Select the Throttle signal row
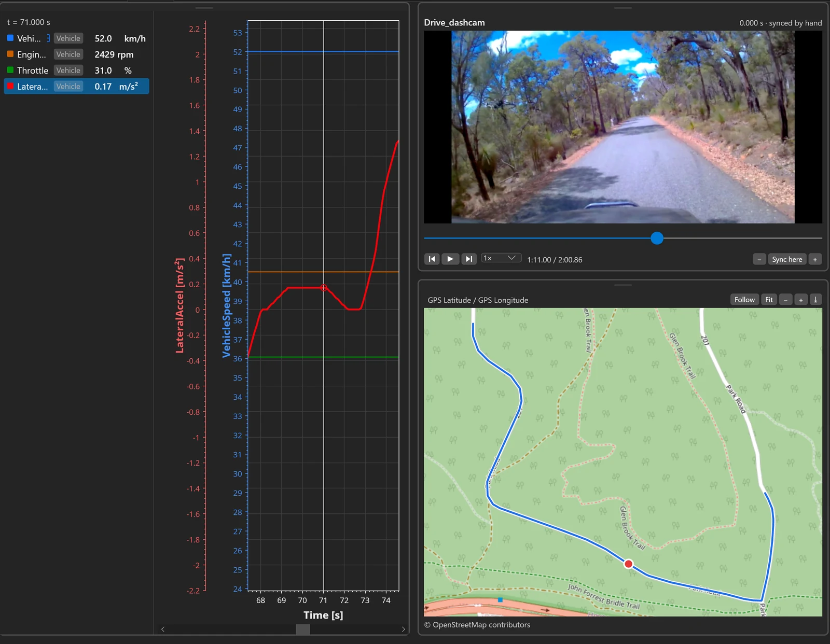The height and width of the screenshot is (644, 830). [x=76, y=71]
